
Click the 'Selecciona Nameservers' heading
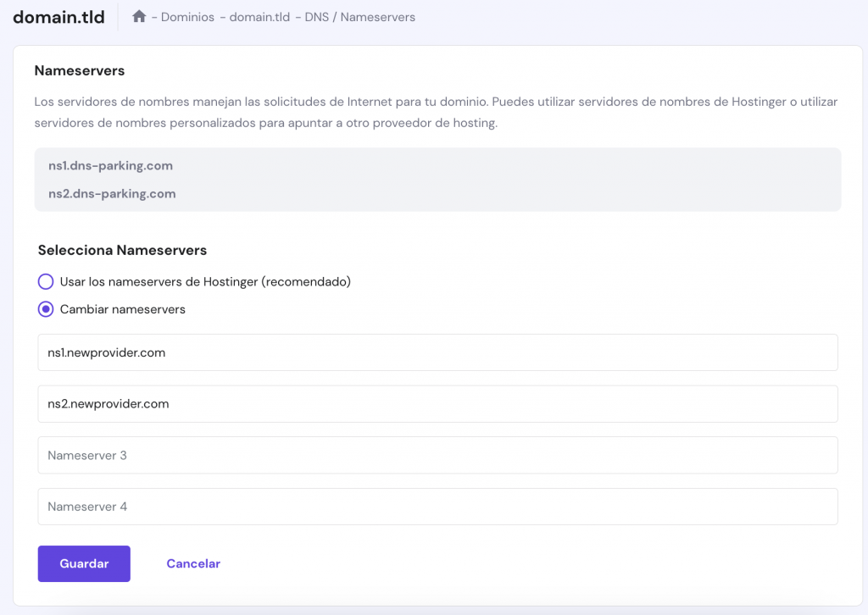(x=122, y=250)
